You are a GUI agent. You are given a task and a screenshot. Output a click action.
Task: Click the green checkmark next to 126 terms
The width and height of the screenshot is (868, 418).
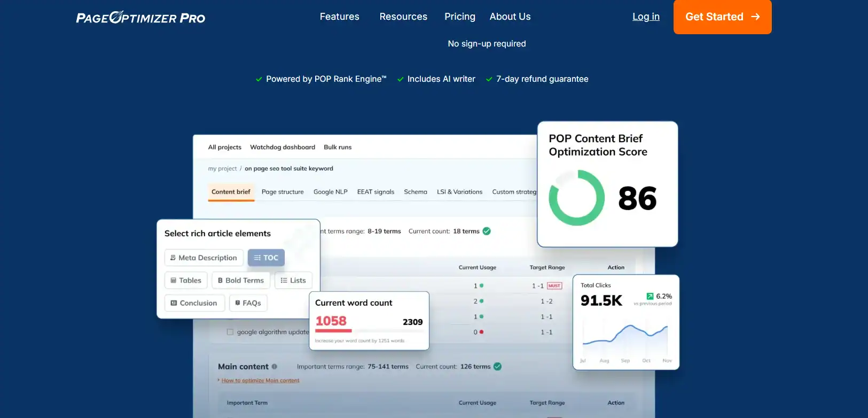click(497, 367)
